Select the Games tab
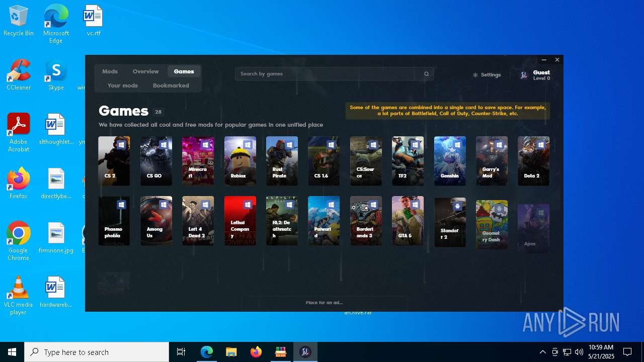Screen dimensions: 644x362 [x=184, y=71]
